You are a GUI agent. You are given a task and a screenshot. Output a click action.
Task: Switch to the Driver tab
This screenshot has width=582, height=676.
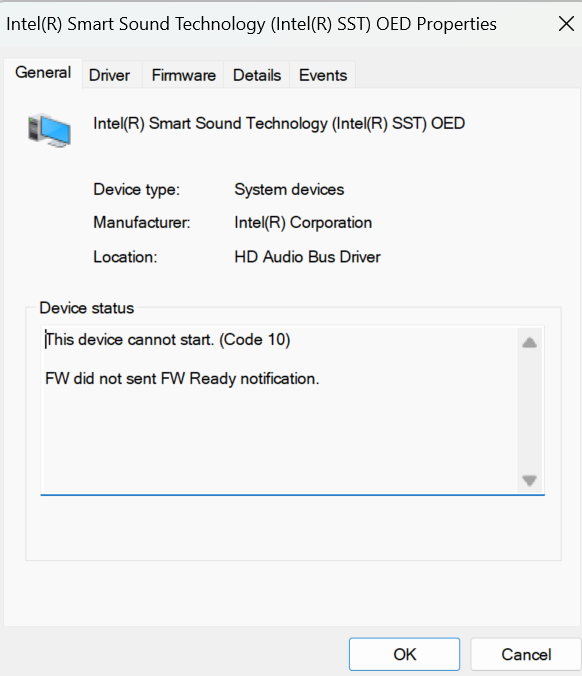point(109,75)
